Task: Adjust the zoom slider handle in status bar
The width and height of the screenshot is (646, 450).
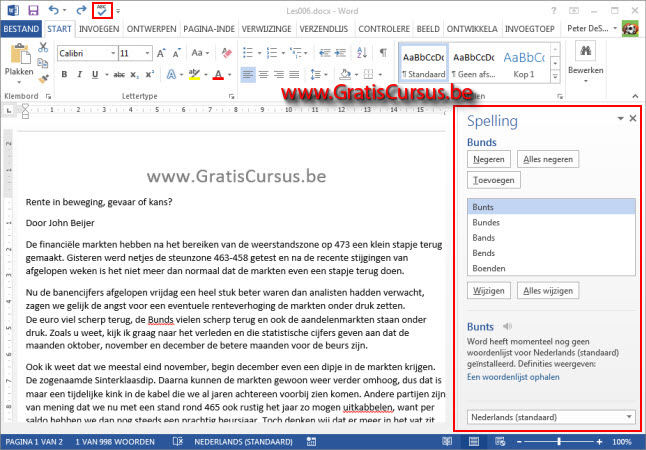Action: (x=559, y=441)
